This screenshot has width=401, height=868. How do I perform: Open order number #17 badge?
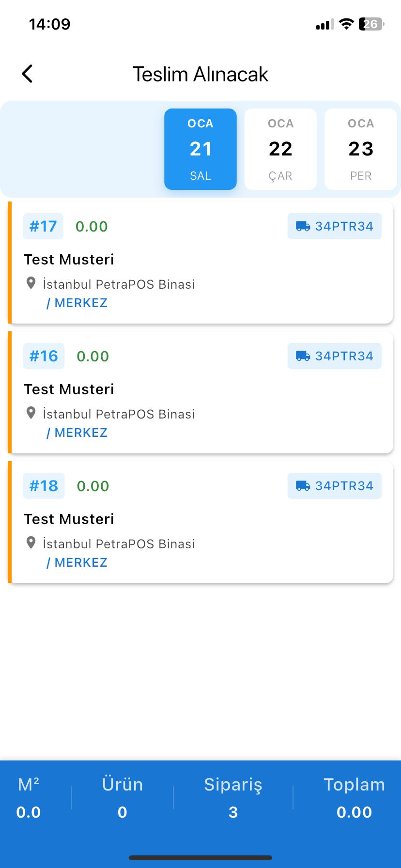click(43, 226)
